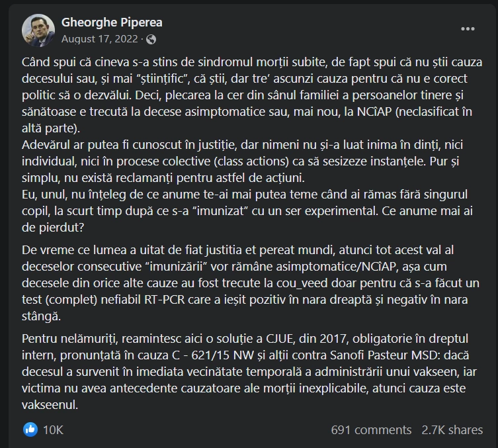Open the three-dot post options menu
The image size is (498, 448).
click(468, 29)
